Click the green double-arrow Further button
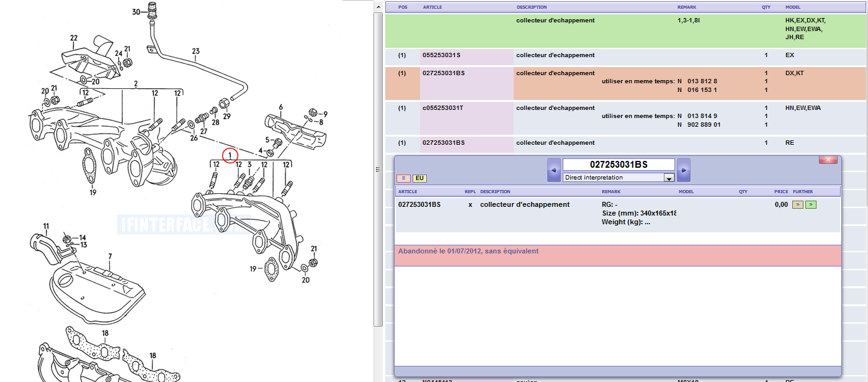This screenshot has height=382, width=868. [810, 204]
